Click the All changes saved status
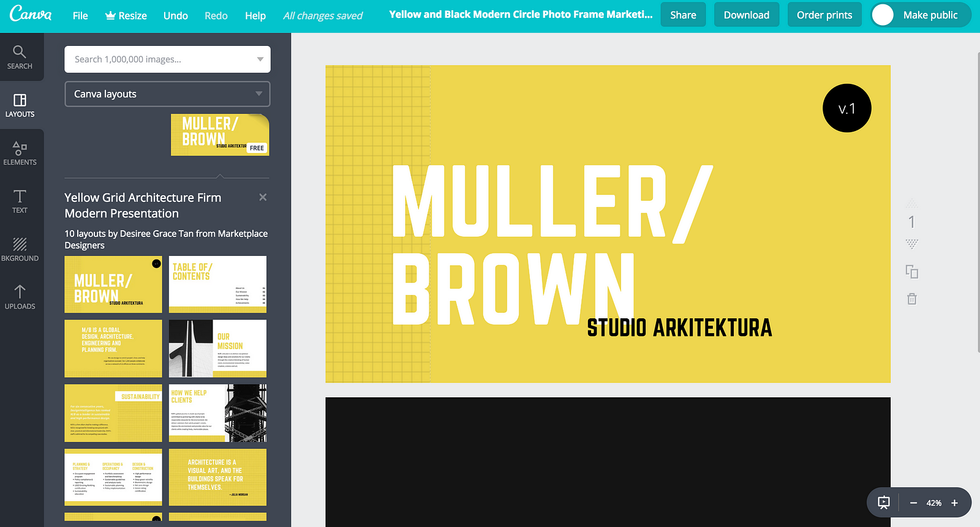This screenshot has height=527, width=980. coord(323,15)
